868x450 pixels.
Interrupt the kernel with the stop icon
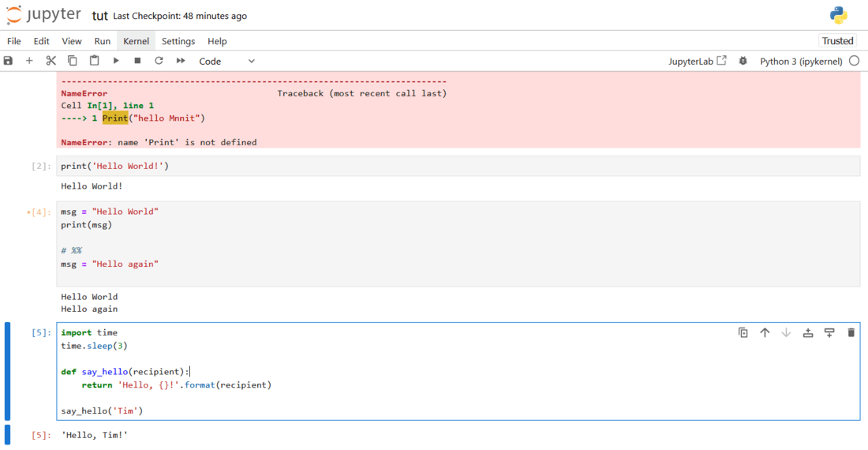[137, 61]
